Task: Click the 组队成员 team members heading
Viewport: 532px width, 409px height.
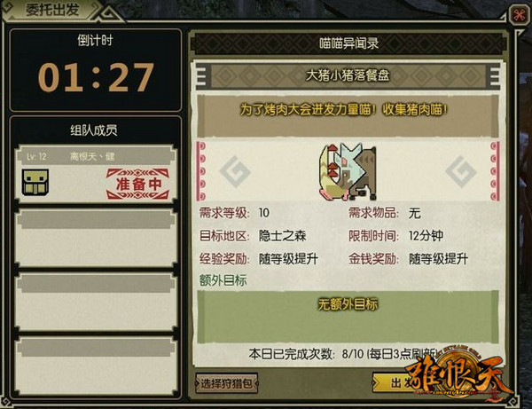Action: [94, 130]
